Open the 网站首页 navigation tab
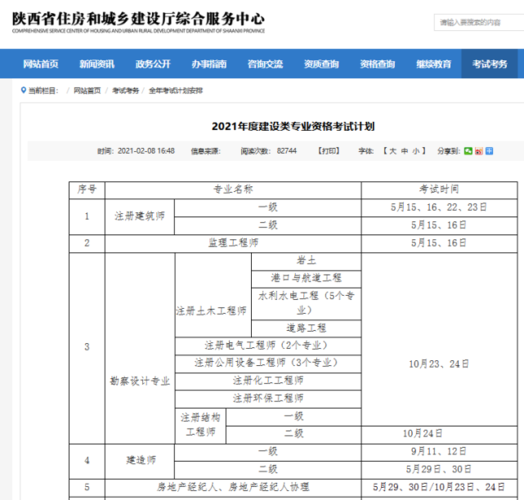This screenshot has height=500, width=524. coord(41,64)
